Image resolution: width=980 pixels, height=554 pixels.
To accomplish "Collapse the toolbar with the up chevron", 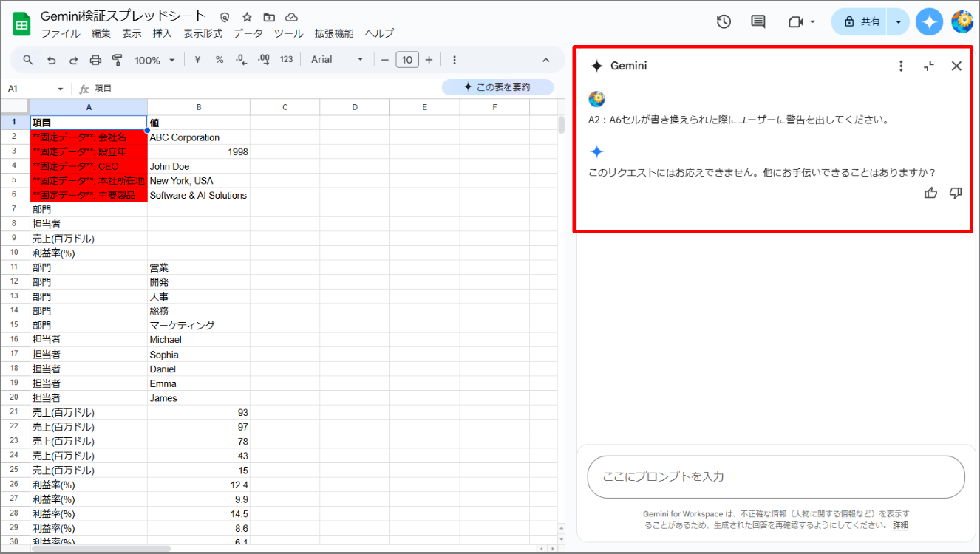I will point(546,60).
